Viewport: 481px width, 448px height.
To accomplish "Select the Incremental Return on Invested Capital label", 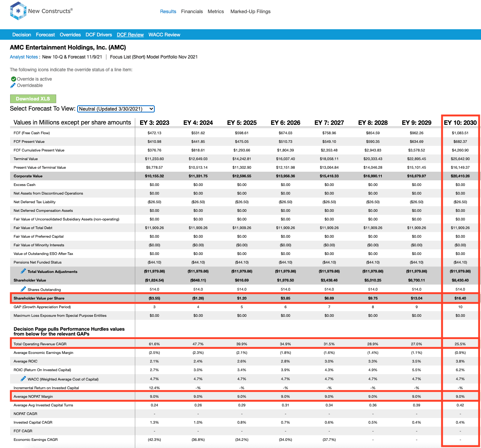I will (x=46, y=388).
